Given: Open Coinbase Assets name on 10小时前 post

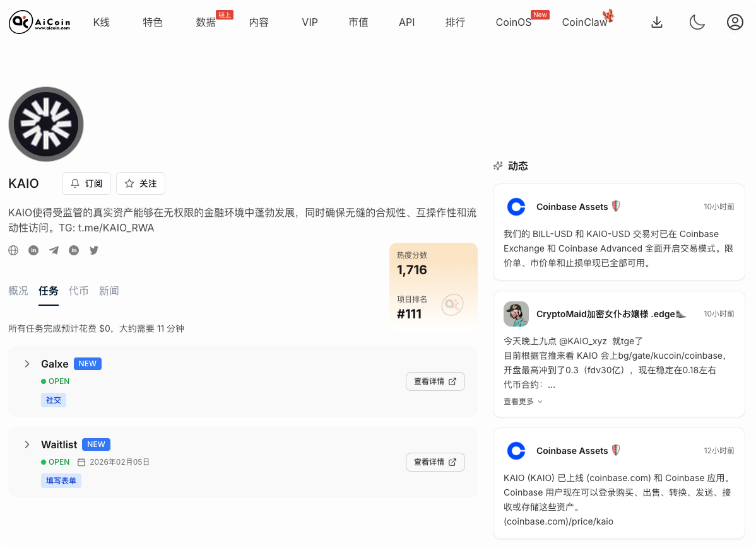Looking at the screenshot, I should 572,207.
